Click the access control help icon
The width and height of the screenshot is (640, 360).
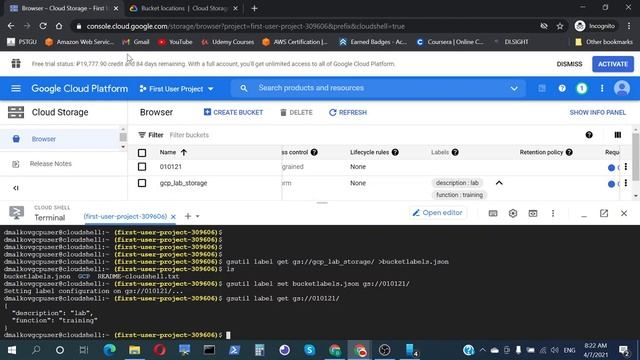pyautogui.click(x=314, y=153)
